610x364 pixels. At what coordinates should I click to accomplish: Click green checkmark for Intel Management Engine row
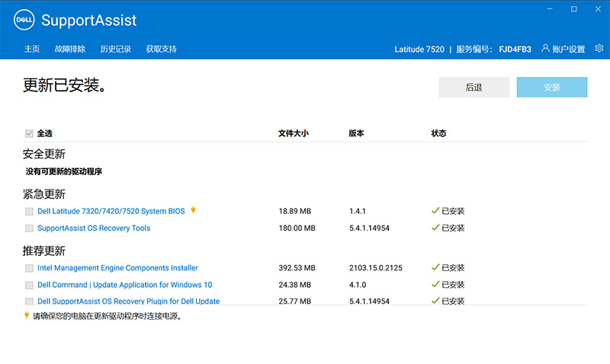[x=435, y=267]
